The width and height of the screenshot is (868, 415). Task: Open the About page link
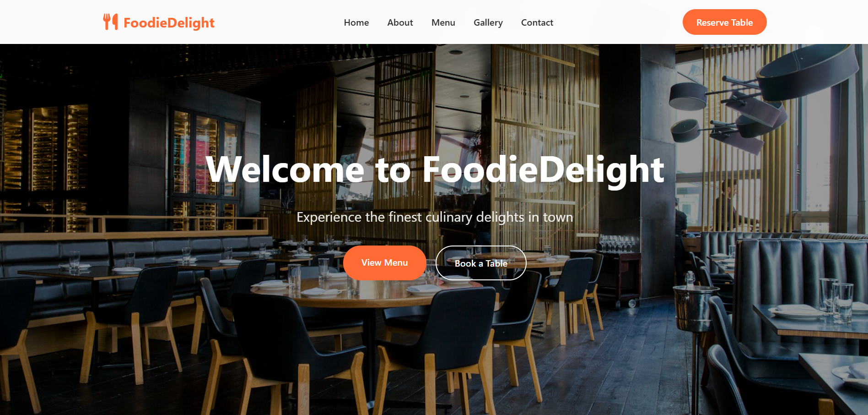pos(400,22)
